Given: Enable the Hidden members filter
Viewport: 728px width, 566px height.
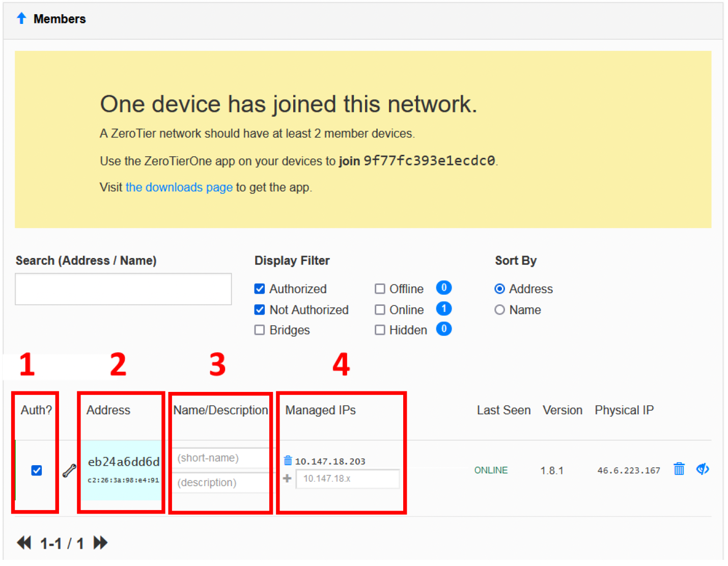Looking at the screenshot, I should coord(380,330).
